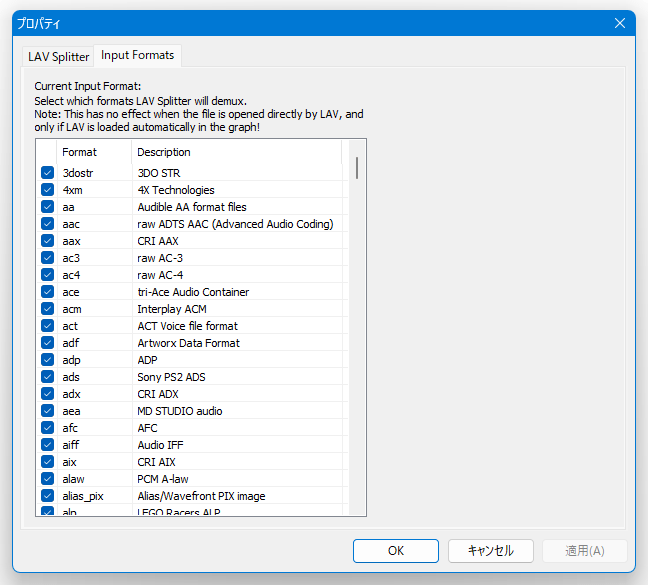The height and width of the screenshot is (585, 648).
Task: Select 'MD STUDIO audio' description
Action: point(180,411)
